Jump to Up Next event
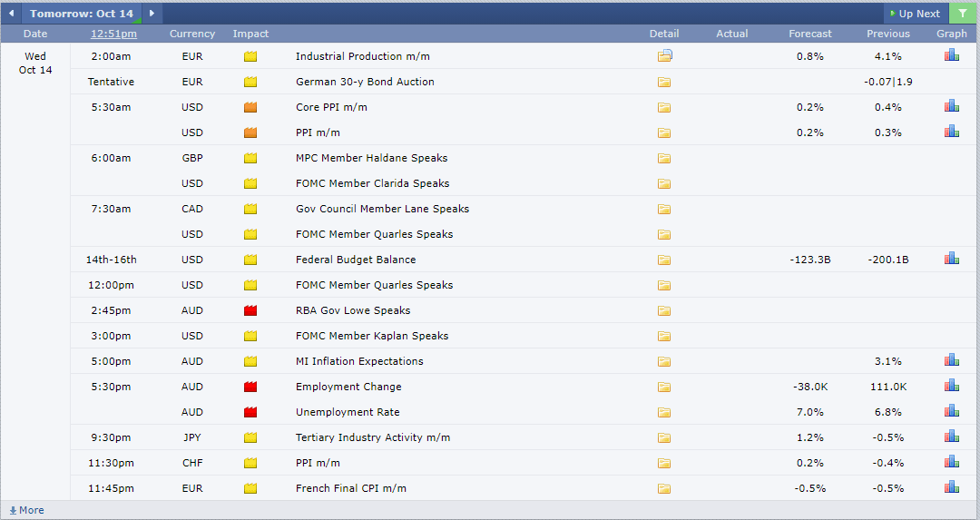The image size is (980, 520). pyautogui.click(x=915, y=14)
